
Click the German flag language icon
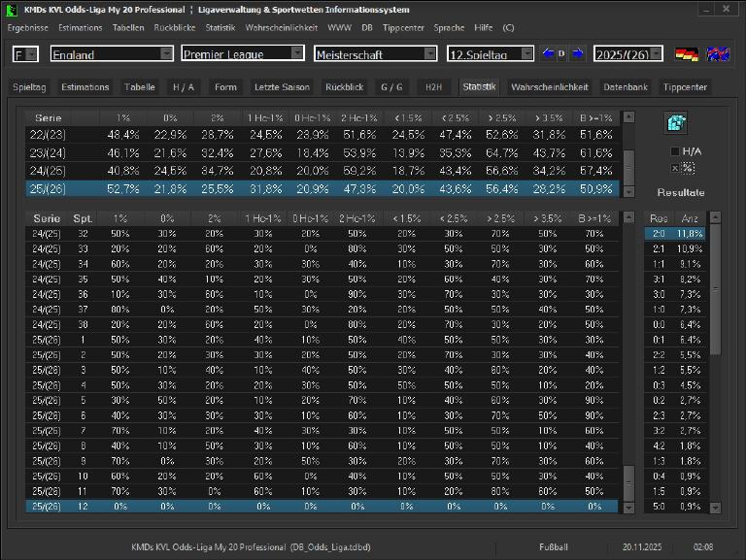click(687, 54)
